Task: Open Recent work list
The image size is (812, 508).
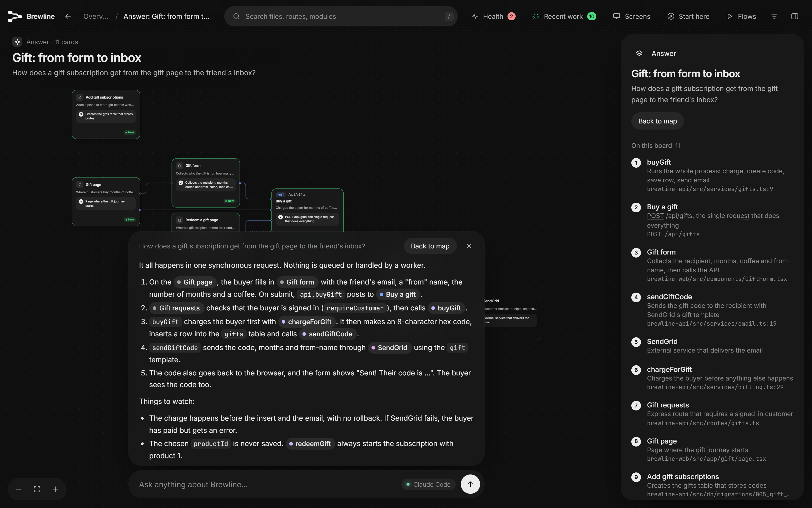Action: pos(564,16)
